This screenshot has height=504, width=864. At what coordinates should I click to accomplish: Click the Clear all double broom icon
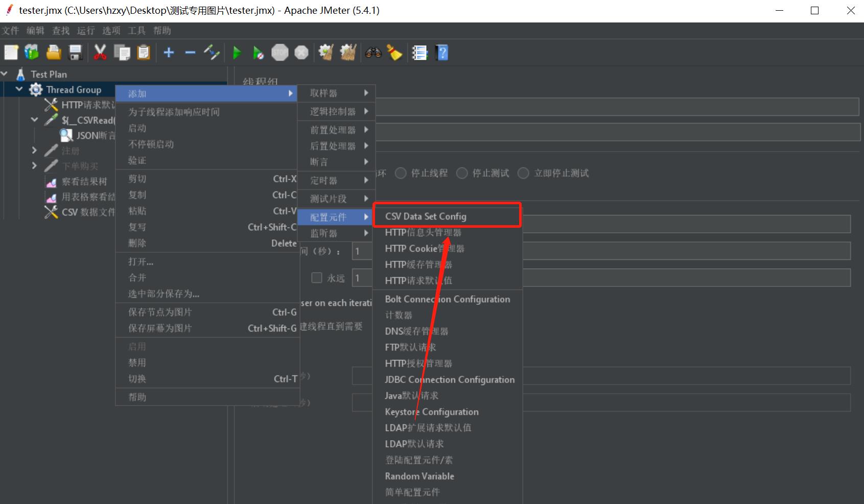click(x=348, y=52)
